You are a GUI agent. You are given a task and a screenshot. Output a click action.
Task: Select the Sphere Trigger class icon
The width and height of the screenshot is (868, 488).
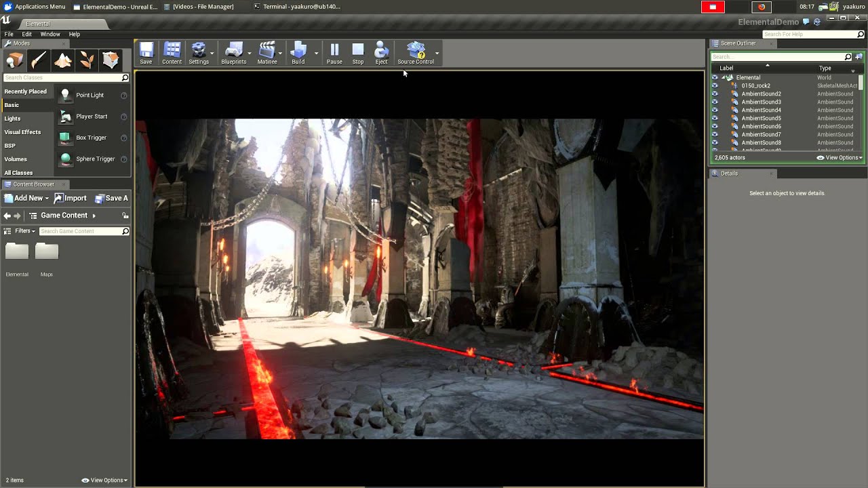tap(65, 159)
